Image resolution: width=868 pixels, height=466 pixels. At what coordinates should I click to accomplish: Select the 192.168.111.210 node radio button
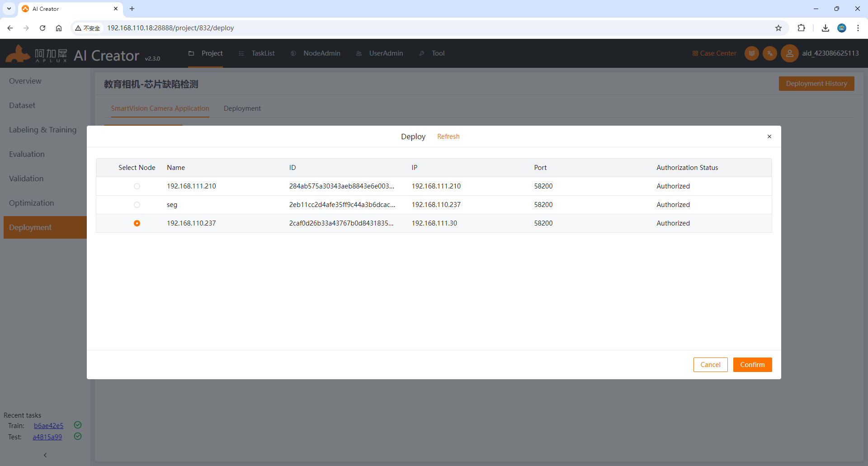point(137,186)
